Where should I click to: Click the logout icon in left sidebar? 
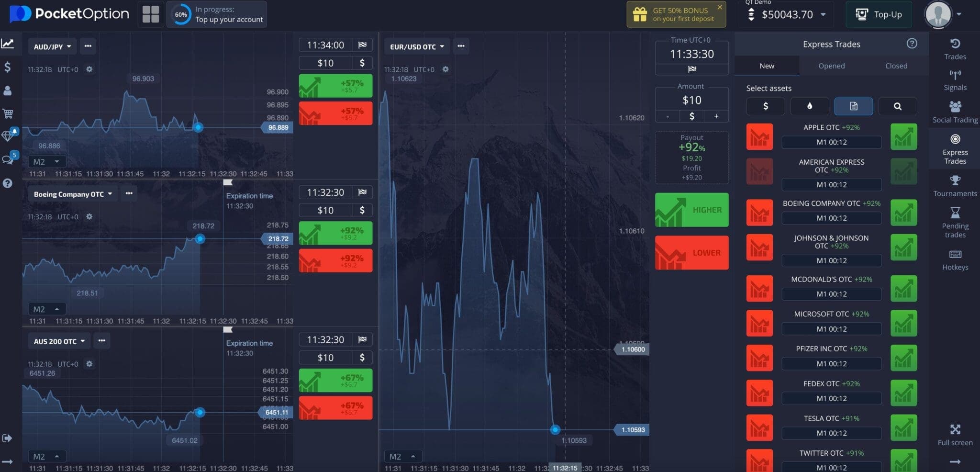7,438
